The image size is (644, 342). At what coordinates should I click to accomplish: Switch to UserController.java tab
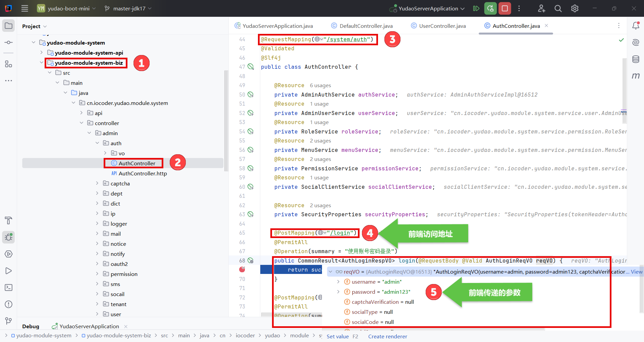pyautogui.click(x=438, y=26)
